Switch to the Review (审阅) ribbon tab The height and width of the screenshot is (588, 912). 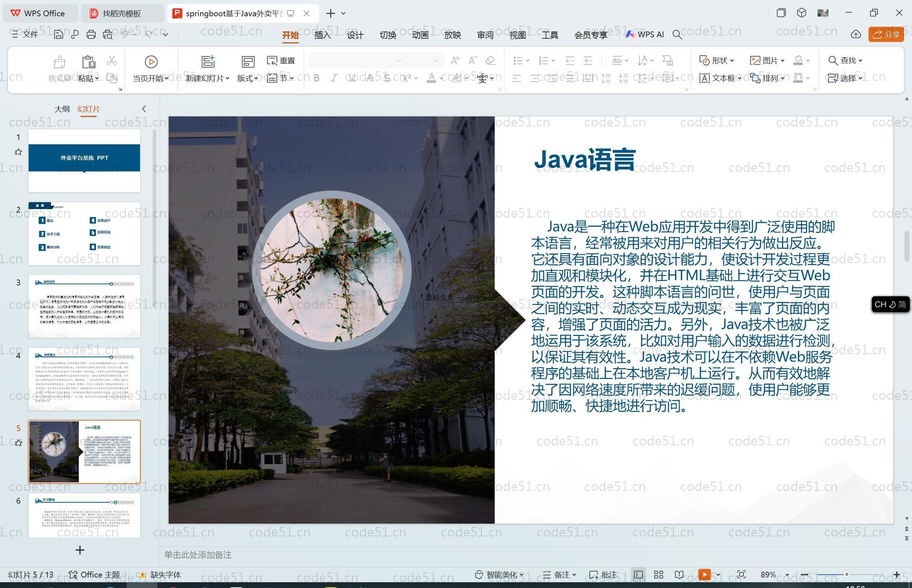coord(485,35)
